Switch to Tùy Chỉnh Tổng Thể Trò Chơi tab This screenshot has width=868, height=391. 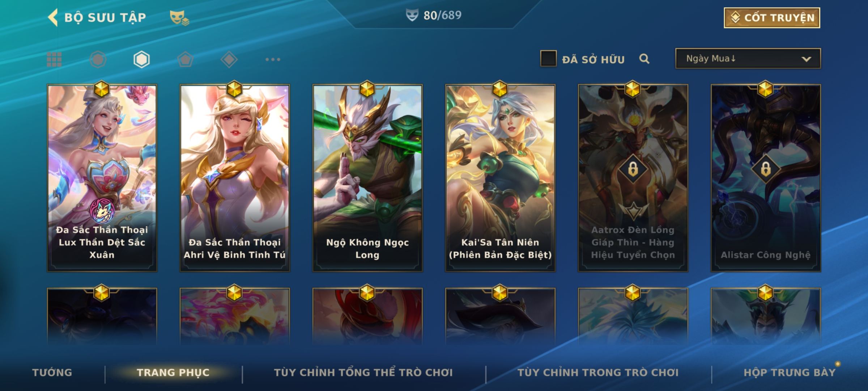[363, 373]
